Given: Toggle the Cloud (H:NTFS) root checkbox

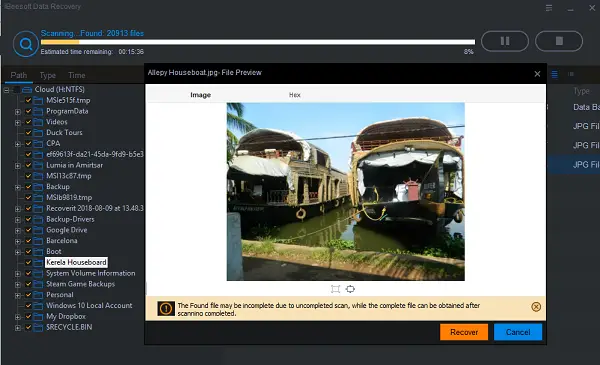Looking at the screenshot, I should 16,90.
